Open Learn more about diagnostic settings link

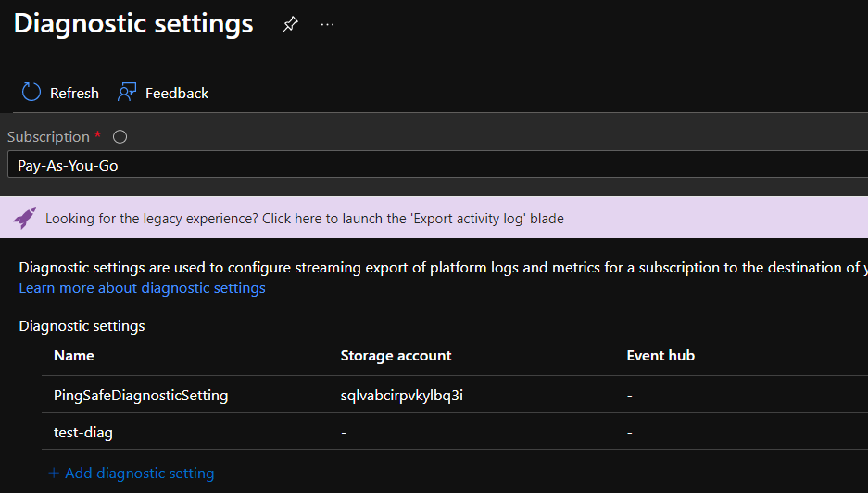click(142, 288)
